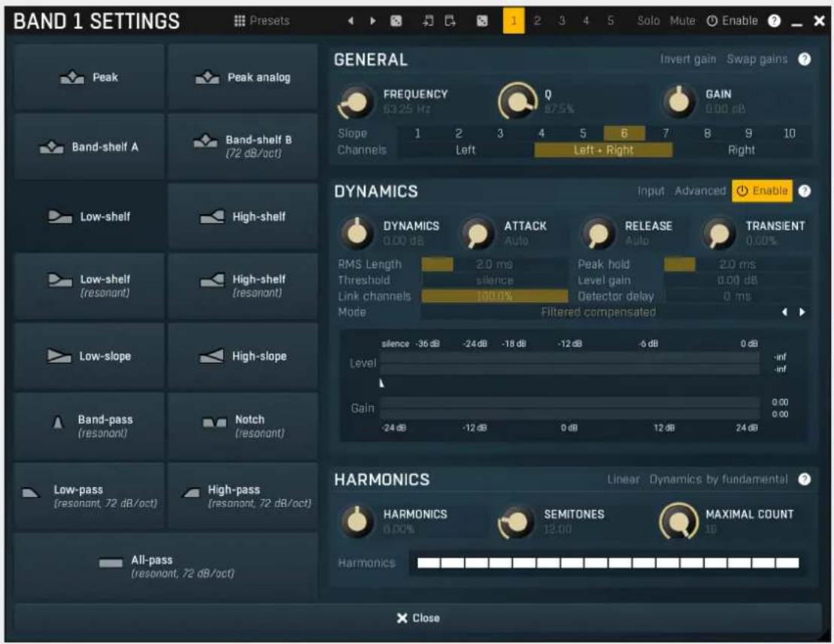Select Right channel mode
834x644 pixels.
(742, 150)
